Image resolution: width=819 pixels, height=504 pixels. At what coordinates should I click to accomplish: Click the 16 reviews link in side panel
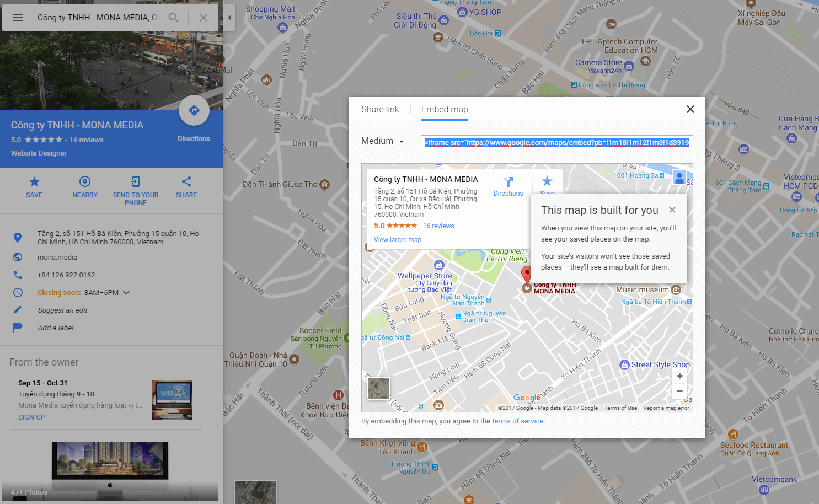(87, 140)
